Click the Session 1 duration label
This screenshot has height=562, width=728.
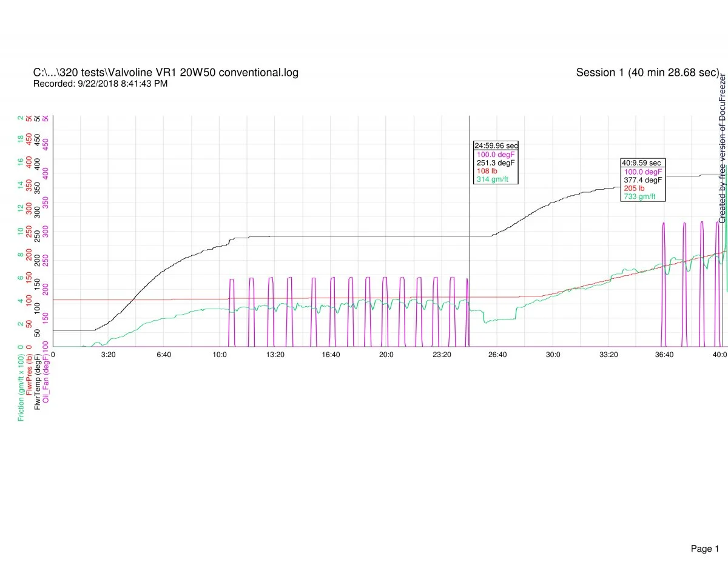point(647,73)
